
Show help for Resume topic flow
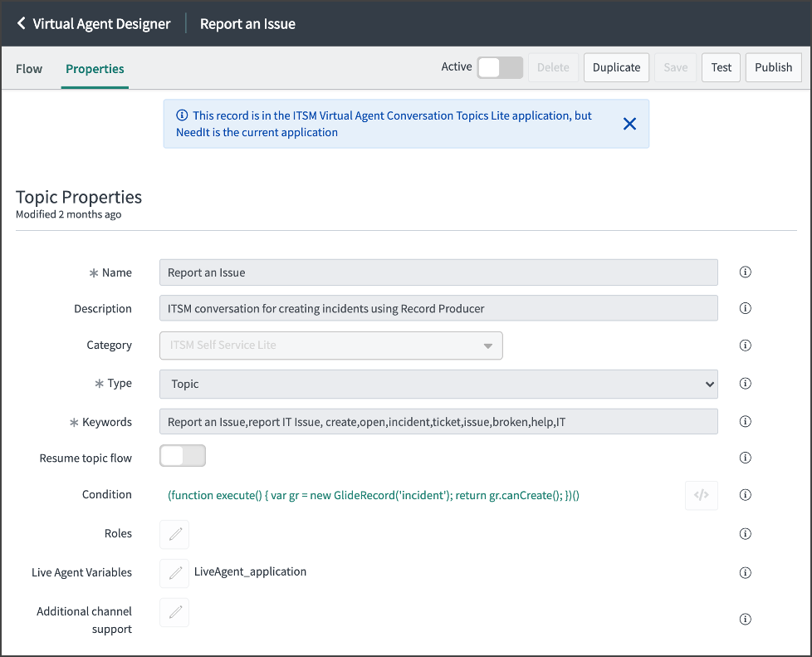click(x=745, y=457)
